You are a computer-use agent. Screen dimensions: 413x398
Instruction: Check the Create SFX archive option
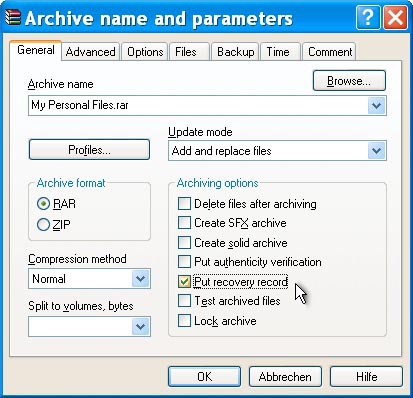184,223
